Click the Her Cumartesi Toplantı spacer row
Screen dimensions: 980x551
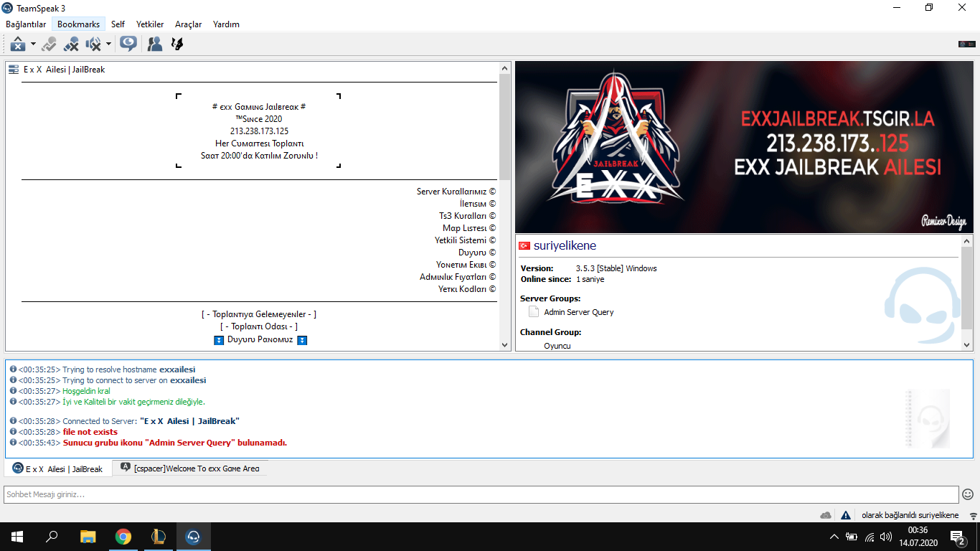(x=259, y=143)
